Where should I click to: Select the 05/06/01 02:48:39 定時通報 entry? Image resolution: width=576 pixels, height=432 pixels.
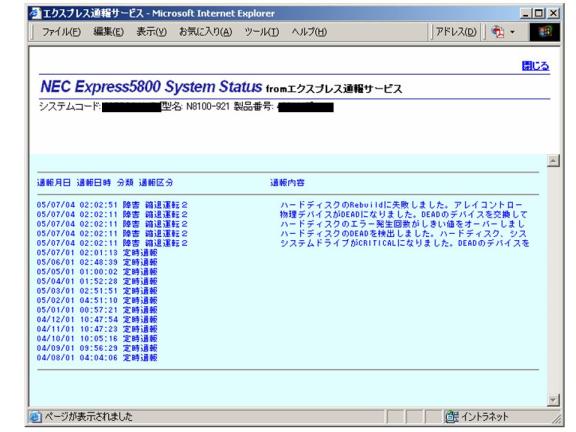pyautogui.click(x=97, y=262)
